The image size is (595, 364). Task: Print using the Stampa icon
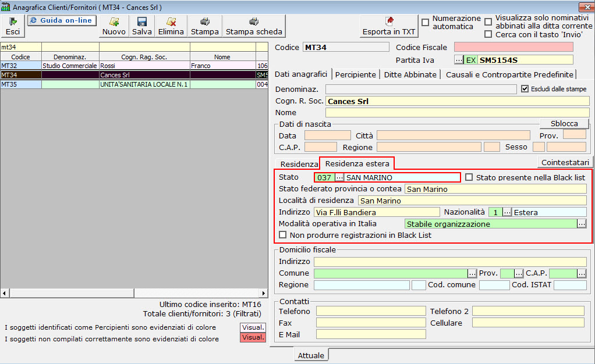point(205,26)
